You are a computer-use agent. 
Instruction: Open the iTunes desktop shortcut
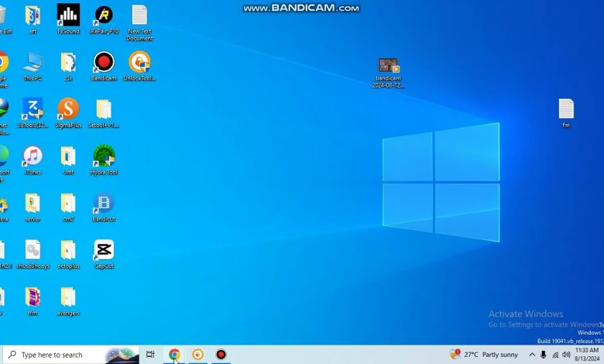(33, 156)
